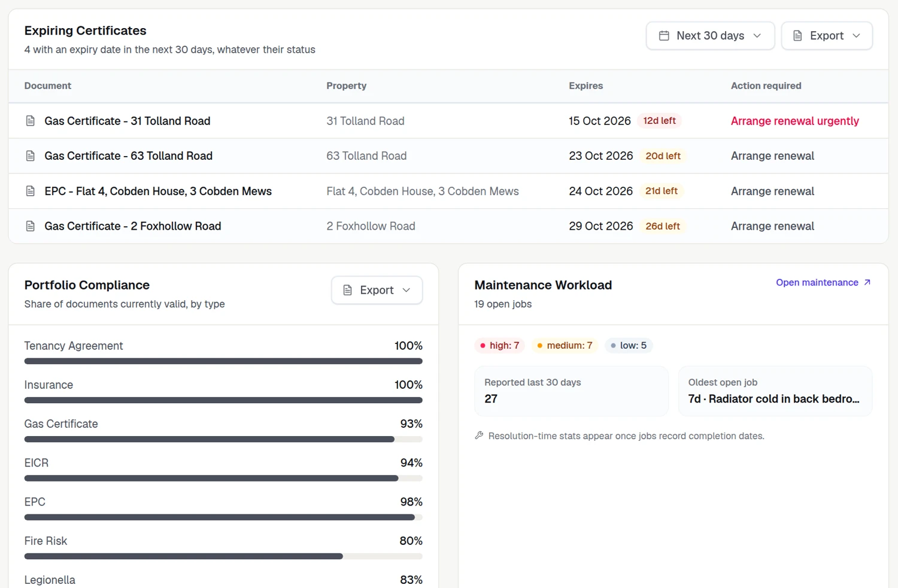
Task: Click the arrow icon next to Open maintenance
Action: [x=867, y=282]
